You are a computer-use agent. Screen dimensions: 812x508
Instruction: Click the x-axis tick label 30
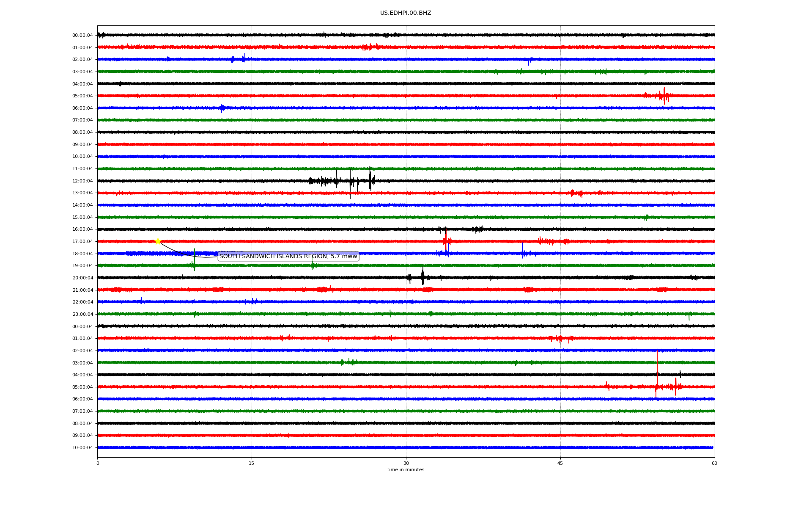[406, 463]
